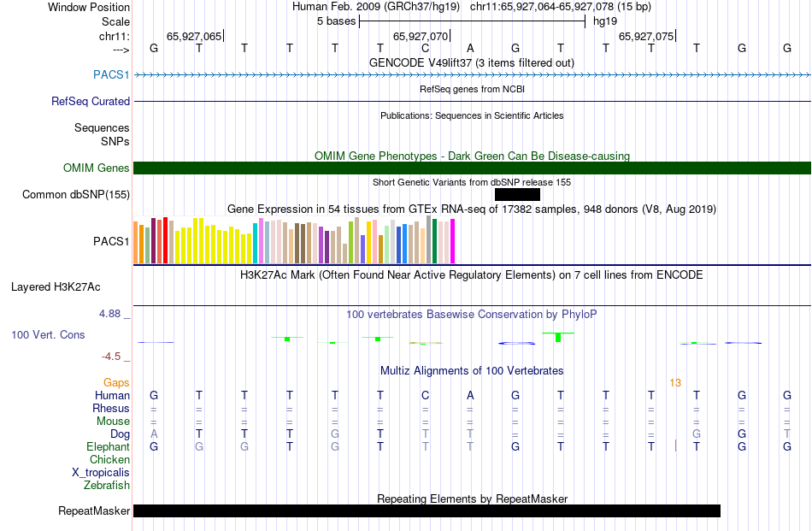Image resolution: width=812 pixels, height=531 pixels.
Task: Click the Human species label
Action: click(112, 395)
